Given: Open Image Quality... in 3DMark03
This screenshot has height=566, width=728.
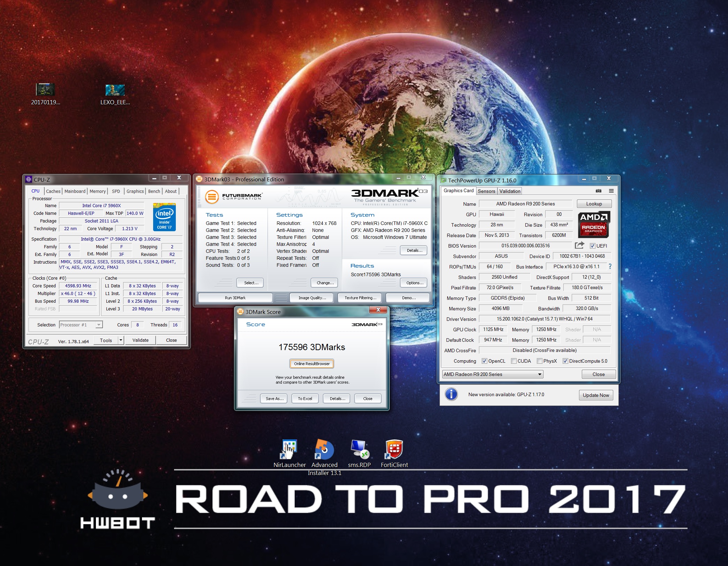Looking at the screenshot, I should coord(312,298).
